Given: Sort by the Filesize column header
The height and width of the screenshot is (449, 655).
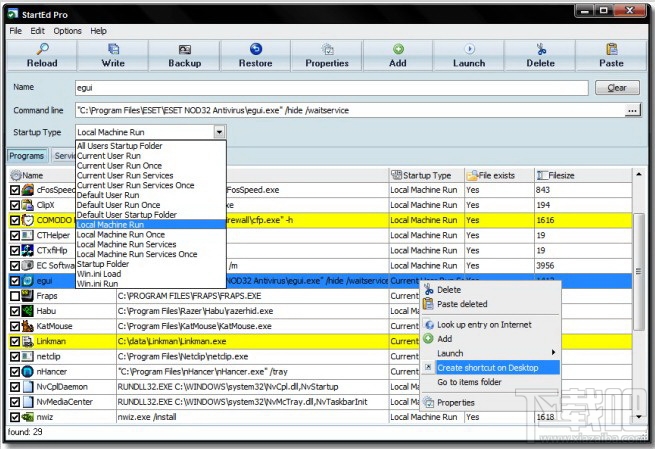Looking at the screenshot, I should (583, 175).
